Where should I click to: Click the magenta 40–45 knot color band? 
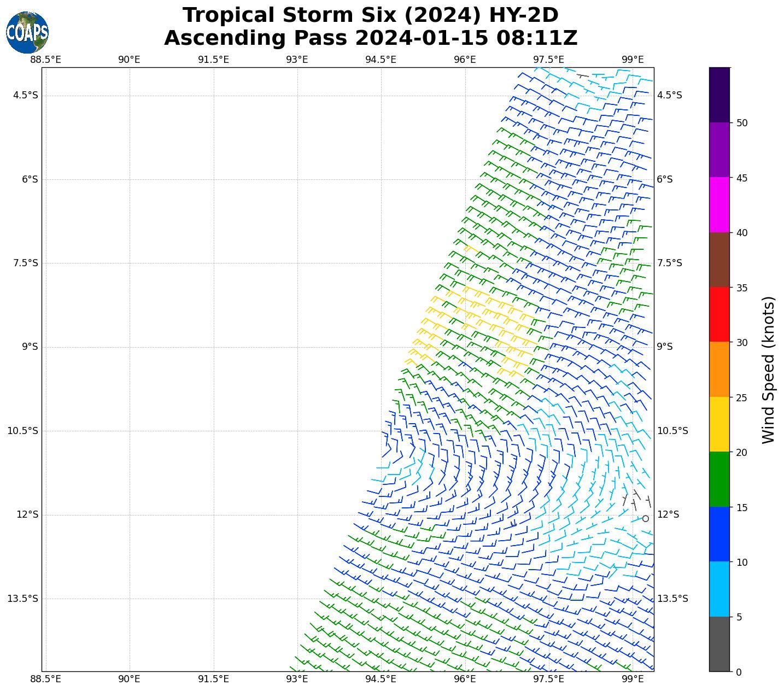(x=719, y=204)
